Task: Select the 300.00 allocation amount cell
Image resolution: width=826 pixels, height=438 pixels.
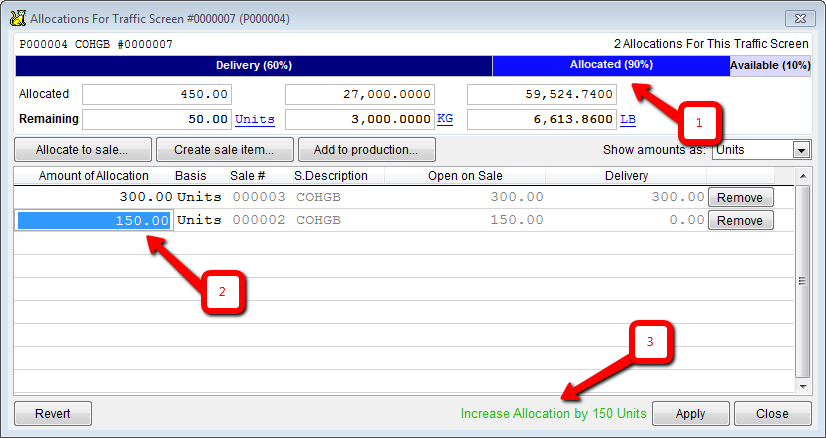Action: tap(94, 197)
